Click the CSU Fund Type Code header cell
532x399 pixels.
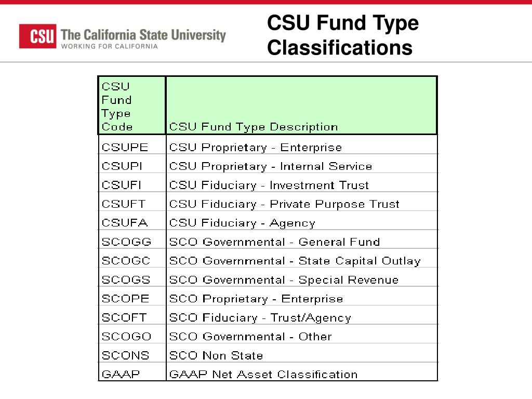tap(132, 105)
